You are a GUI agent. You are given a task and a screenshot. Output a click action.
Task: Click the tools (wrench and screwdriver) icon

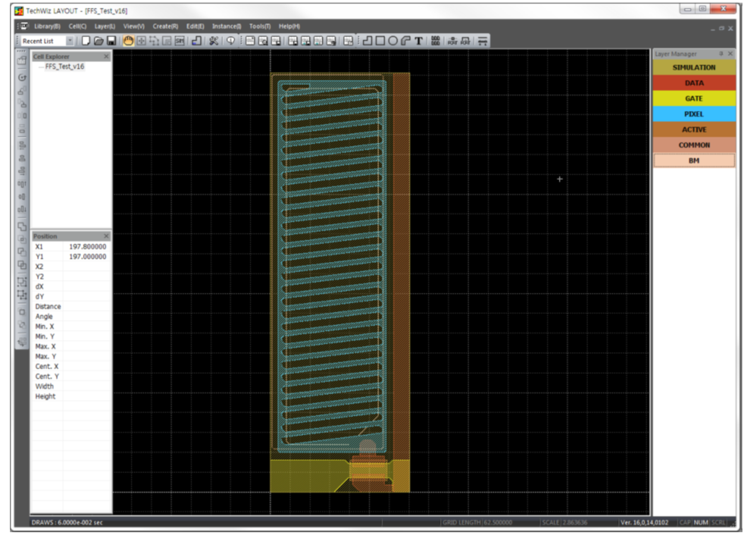click(x=213, y=41)
